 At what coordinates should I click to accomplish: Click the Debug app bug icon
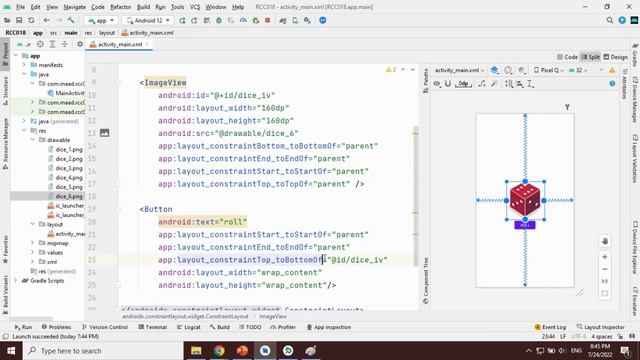pyautogui.click(x=219, y=20)
